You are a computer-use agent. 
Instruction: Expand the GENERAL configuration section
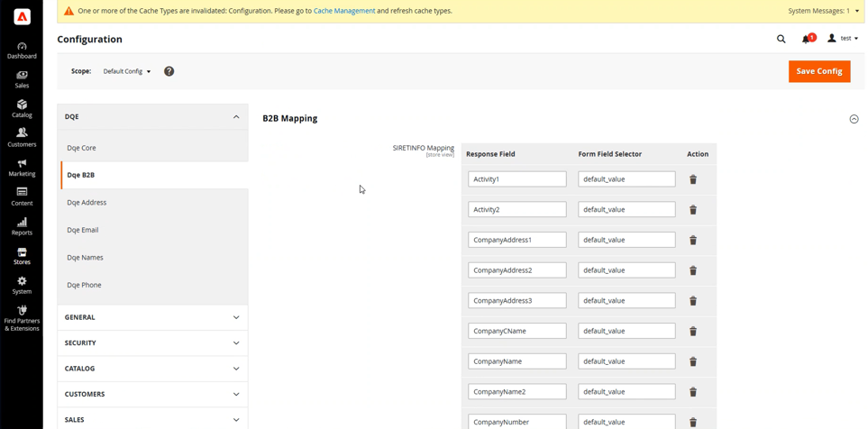tap(152, 317)
